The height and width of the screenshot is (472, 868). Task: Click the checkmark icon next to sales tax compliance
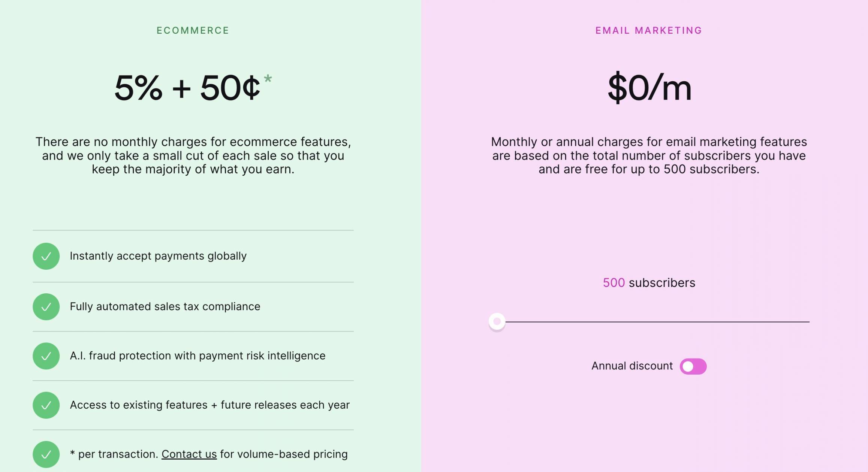pos(46,307)
